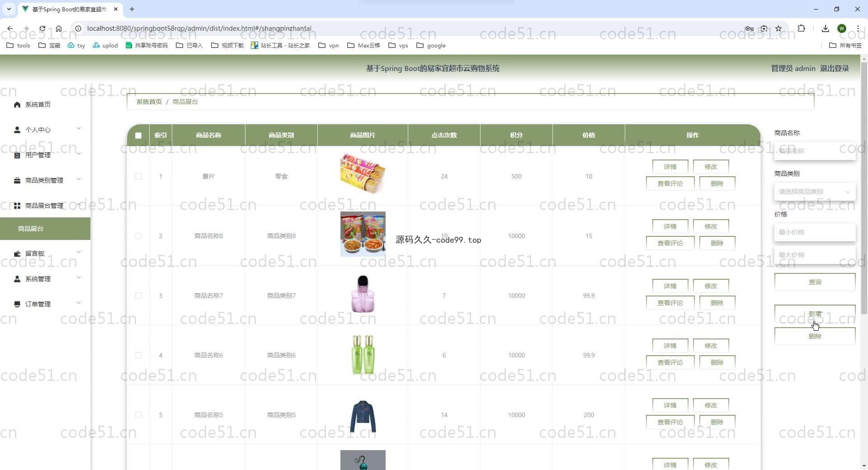Expand the 留言板 menu chevron

[x=79, y=253]
